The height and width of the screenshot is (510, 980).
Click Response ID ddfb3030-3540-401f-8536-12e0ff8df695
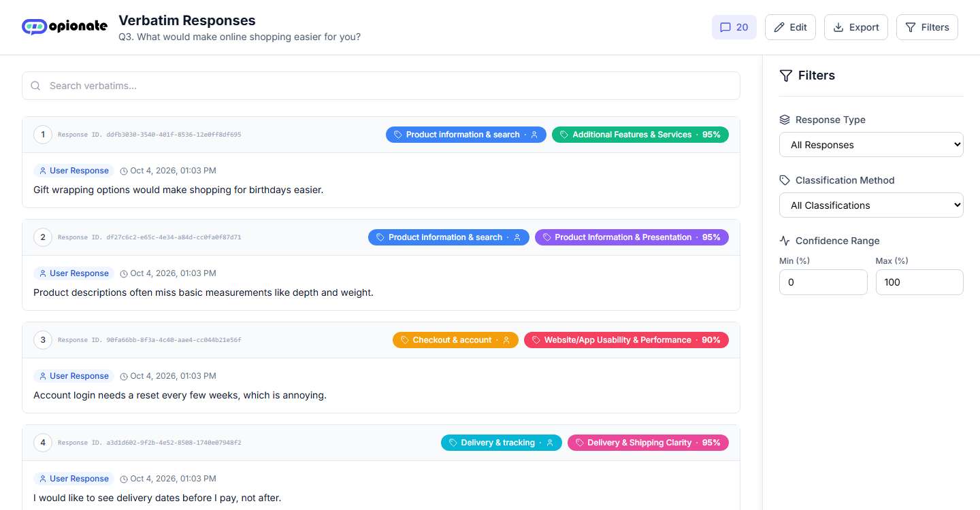(150, 135)
